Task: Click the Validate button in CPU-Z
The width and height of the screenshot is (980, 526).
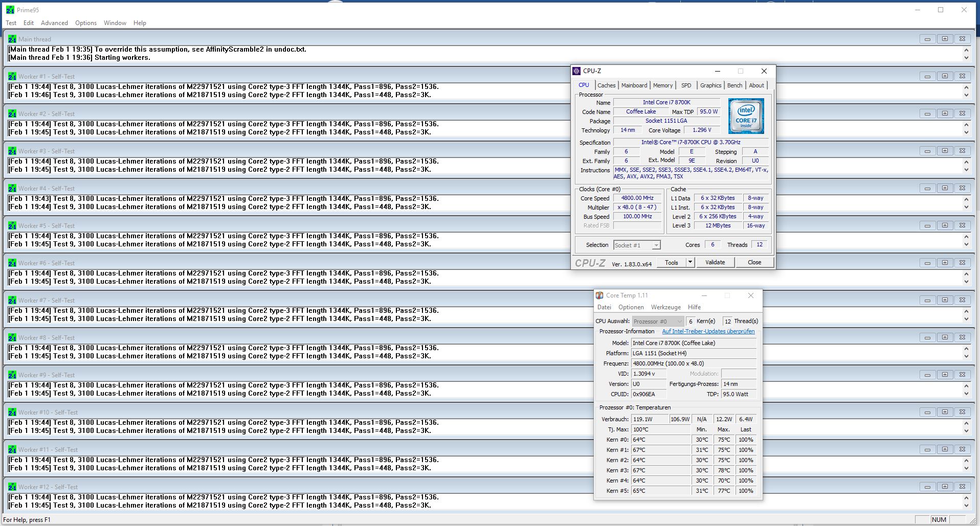Action: click(715, 262)
